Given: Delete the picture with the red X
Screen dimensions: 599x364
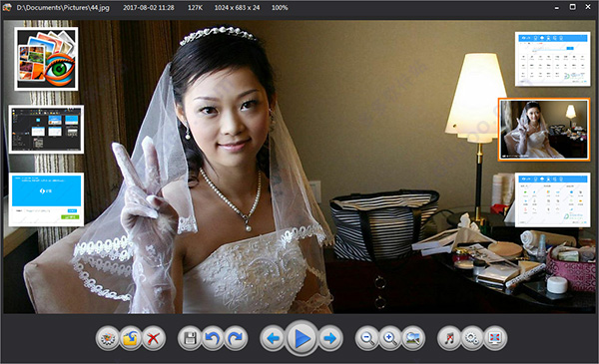Looking at the screenshot, I should pyautogui.click(x=153, y=338).
